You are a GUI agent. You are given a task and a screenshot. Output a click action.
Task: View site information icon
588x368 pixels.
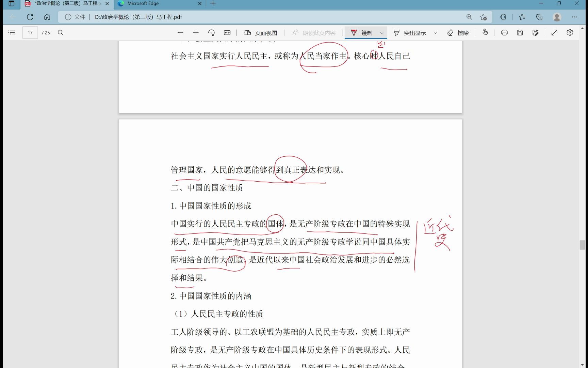68,17
